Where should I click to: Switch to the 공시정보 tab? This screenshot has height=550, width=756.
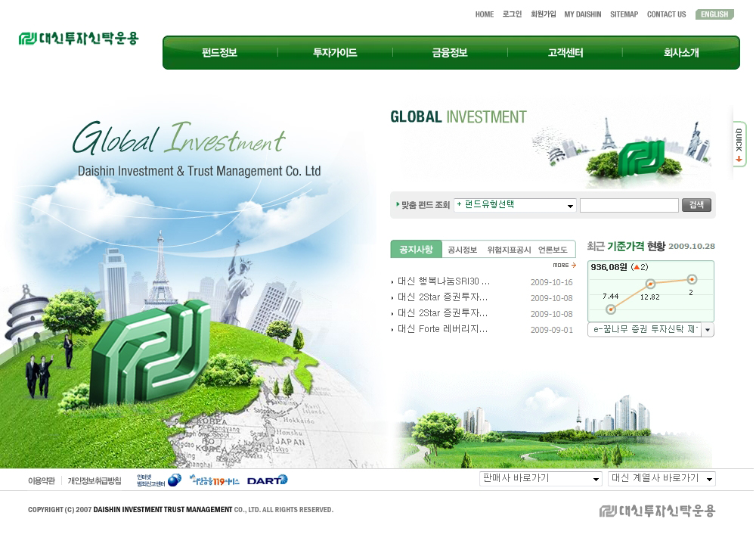462,250
